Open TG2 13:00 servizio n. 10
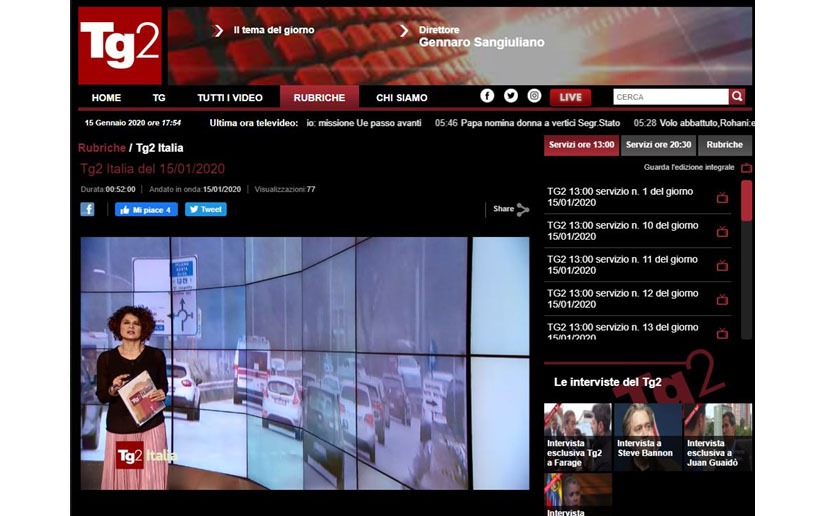The width and height of the screenshot is (825, 516). 622,231
